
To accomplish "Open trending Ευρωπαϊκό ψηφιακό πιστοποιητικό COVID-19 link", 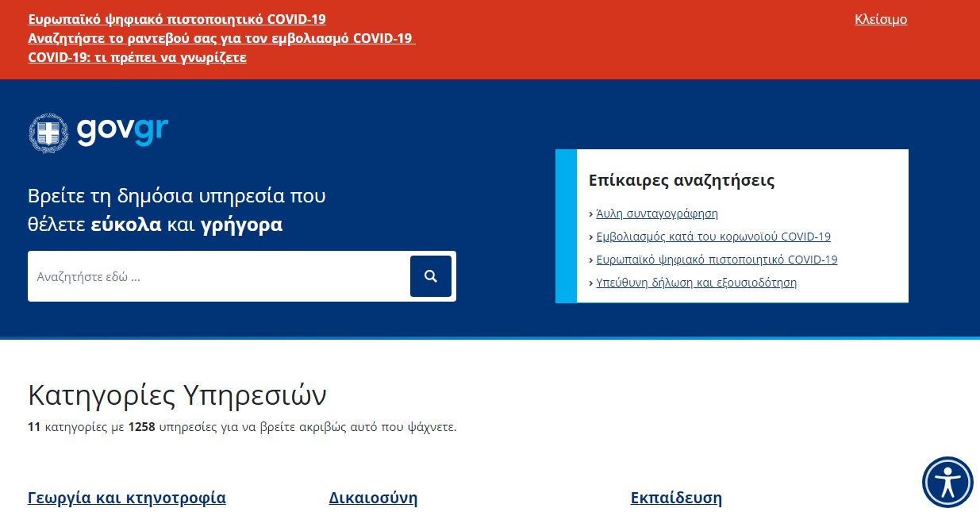I will coord(717,260).
